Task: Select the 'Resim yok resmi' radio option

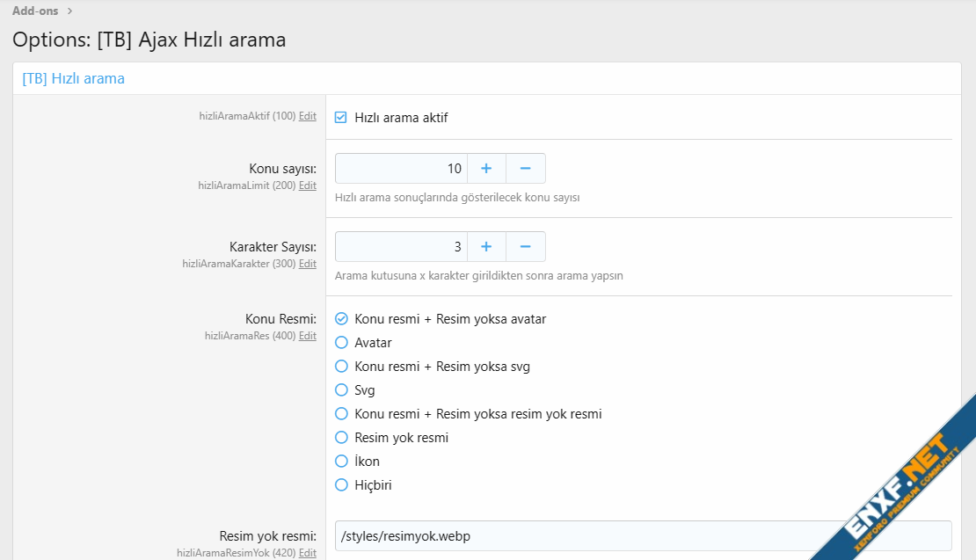Action: tap(341, 438)
